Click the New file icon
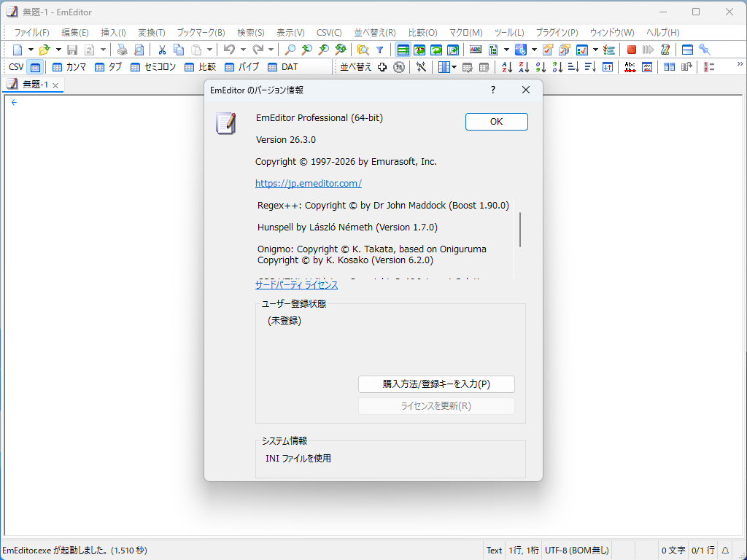 [18, 50]
